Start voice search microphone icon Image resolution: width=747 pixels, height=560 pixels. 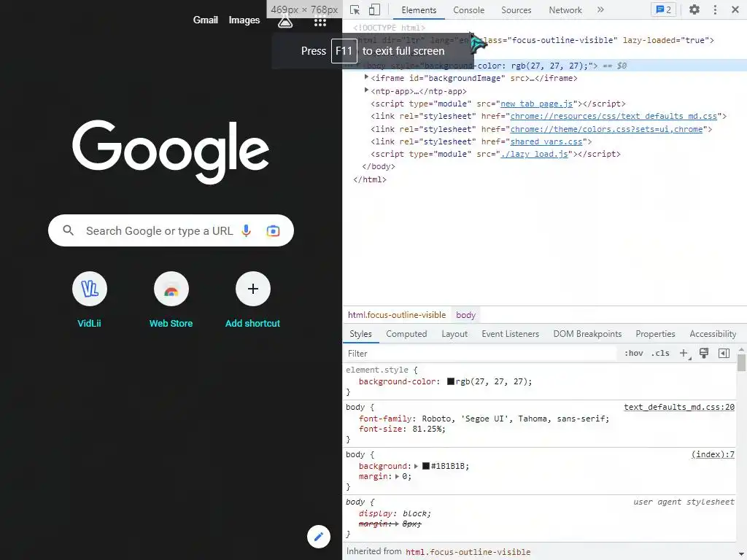(x=247, y=231)
